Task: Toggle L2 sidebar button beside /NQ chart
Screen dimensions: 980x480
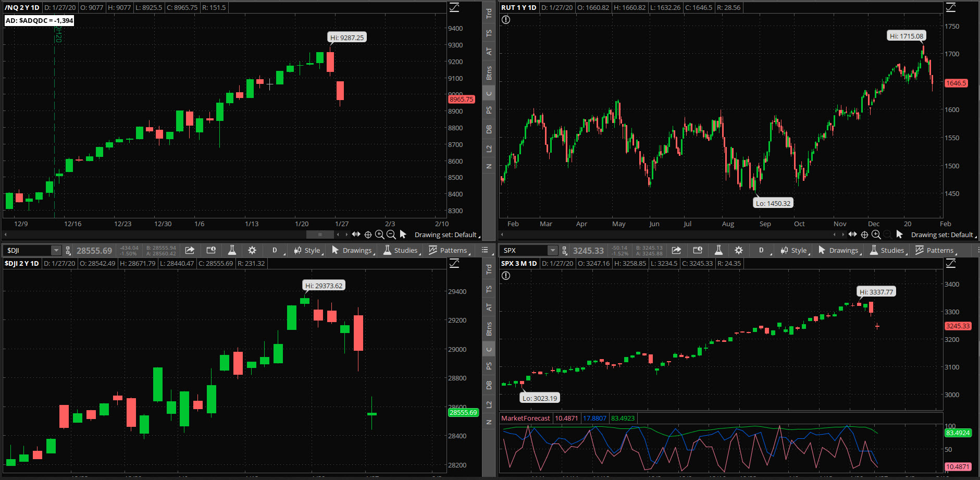Action: click(489, 149)
